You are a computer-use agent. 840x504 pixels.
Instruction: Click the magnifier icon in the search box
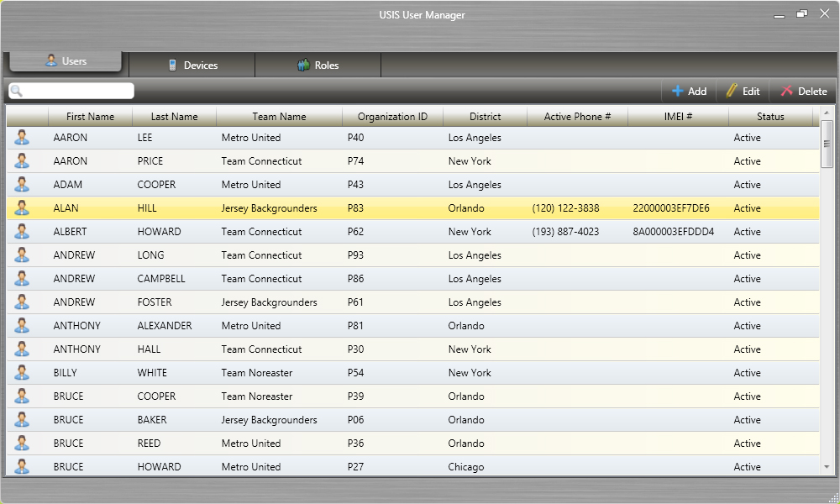17,92
